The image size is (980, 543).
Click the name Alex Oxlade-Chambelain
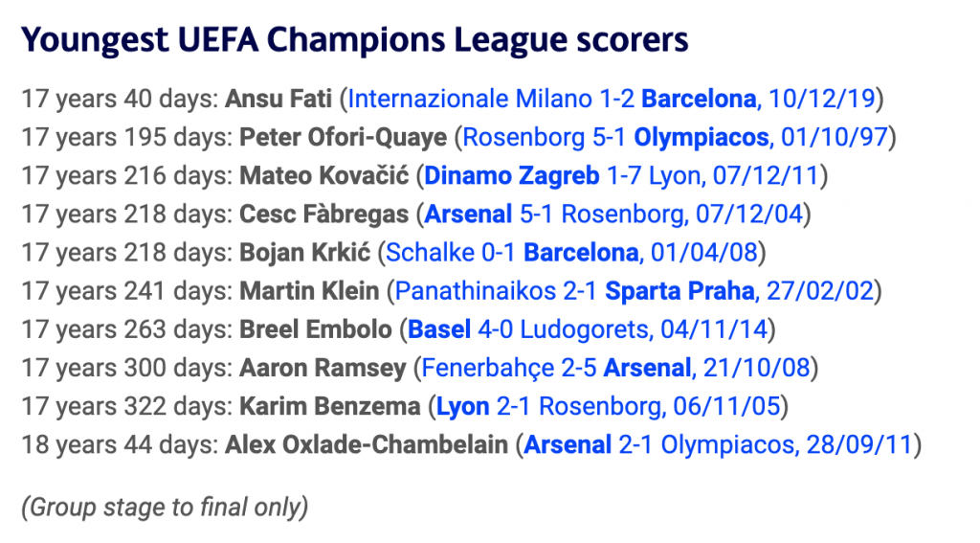pos(367,444)
